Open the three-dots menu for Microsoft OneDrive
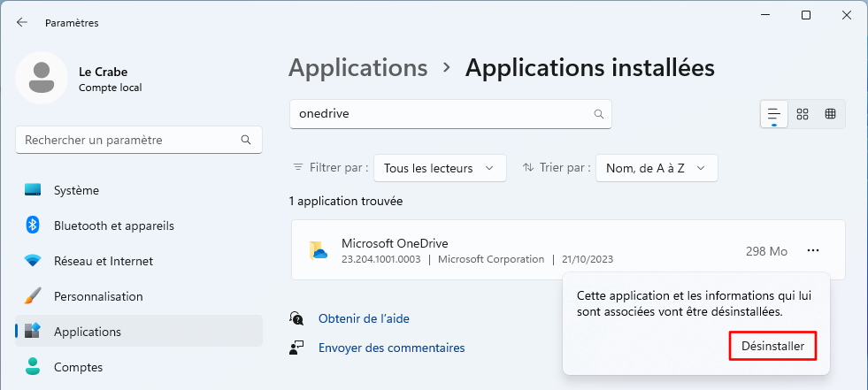This screenshot has width=868, height=390. (x=812, y=250)
